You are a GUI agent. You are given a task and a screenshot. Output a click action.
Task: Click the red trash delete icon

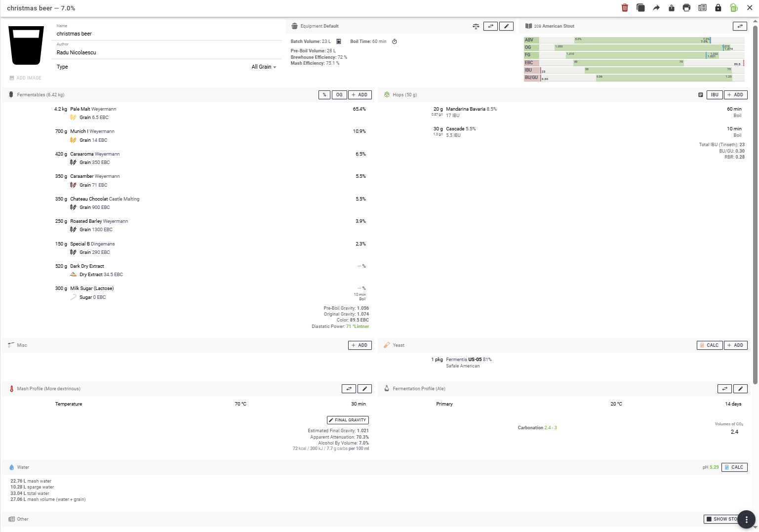coord(625,8)
